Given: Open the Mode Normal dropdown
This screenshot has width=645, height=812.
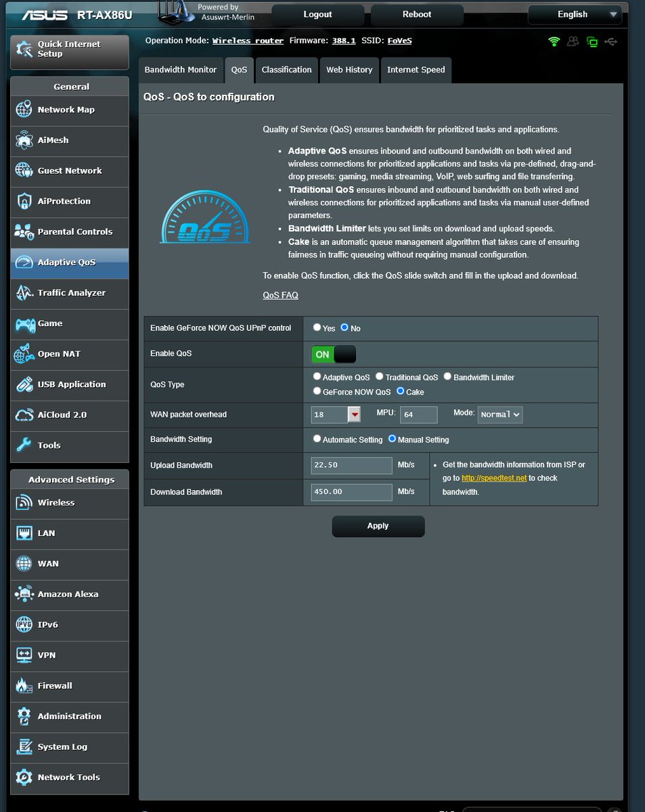Looking at the screenshot, I should (x=500, y=414).
